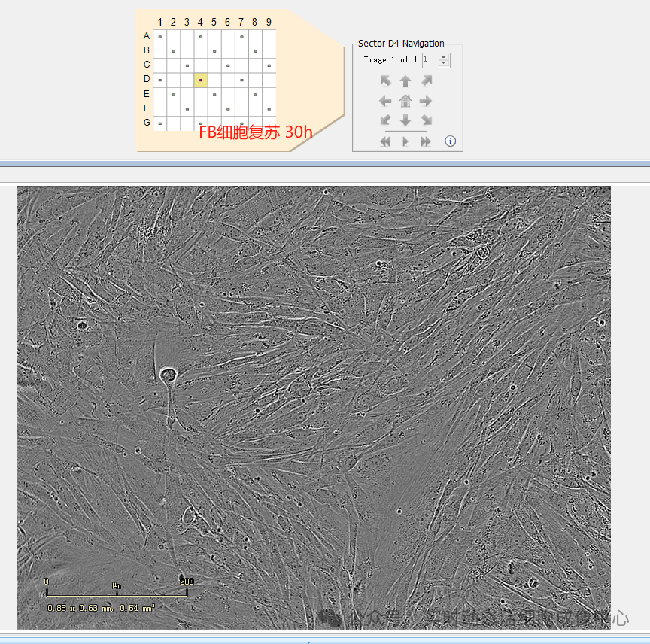
Task: Select sector F3 in the grid
Action: pyautogui.click(x=187, y=109)
